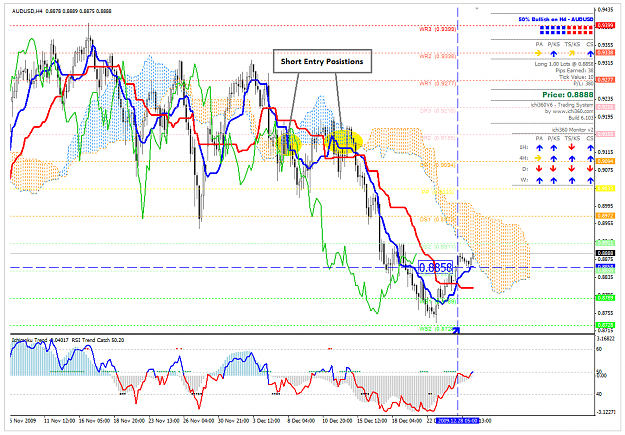625x435 pixels.
Task: Click the red squares in the bullish strength meter
Action: [x=580, y=30]
